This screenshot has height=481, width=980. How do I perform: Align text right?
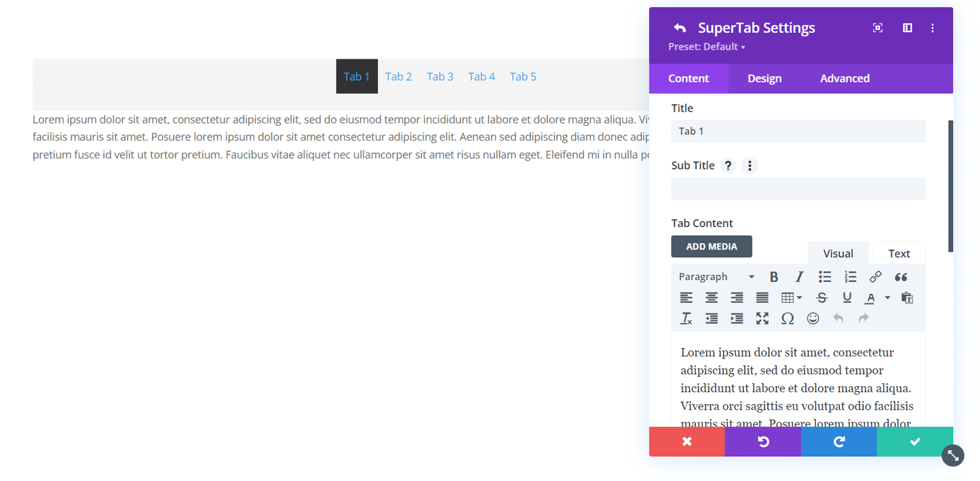(737, 297)
